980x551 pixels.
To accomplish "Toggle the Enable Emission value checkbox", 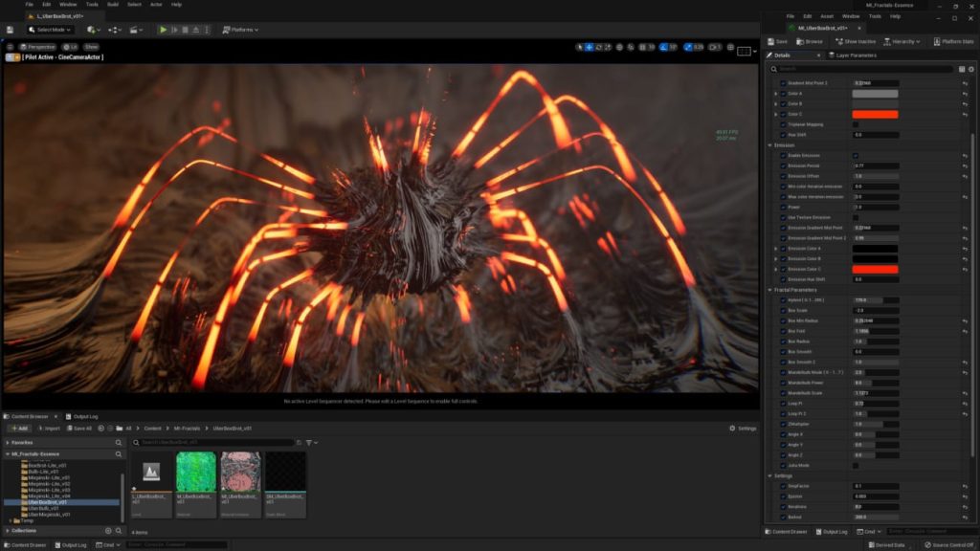I will click(856, 155).
